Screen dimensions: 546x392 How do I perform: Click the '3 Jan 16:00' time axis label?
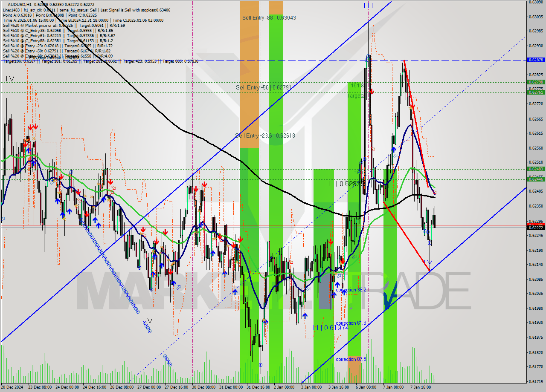click(x=339, y=387)
